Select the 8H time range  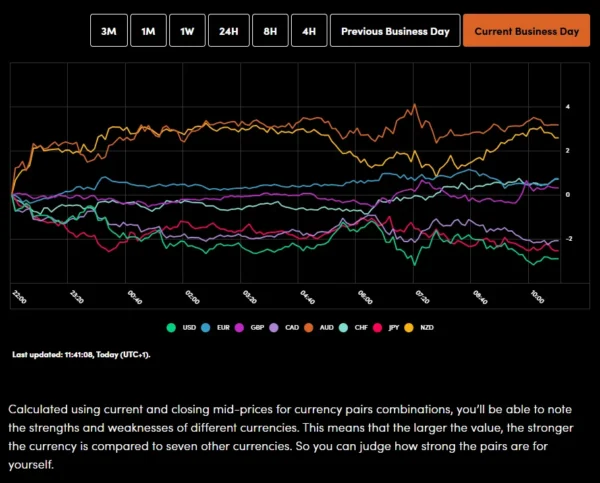[269, 31]
